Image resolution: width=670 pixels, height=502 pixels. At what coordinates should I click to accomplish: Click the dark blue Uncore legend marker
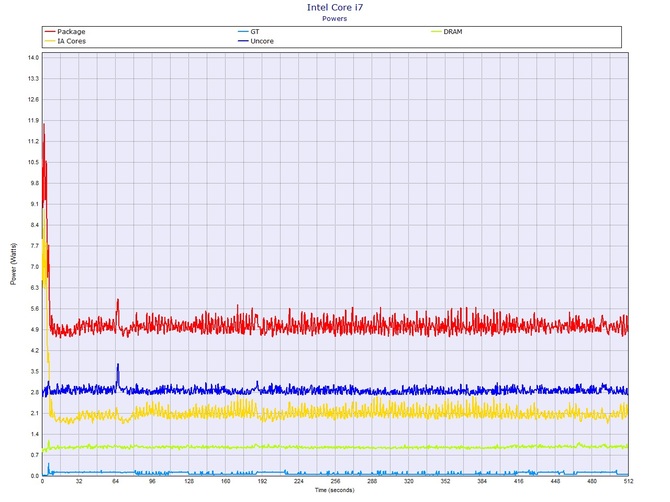coord(243,41)
